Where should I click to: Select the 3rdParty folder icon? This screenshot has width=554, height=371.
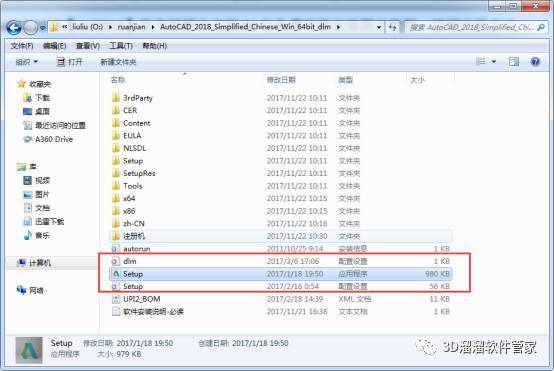(x=116, y=98)
